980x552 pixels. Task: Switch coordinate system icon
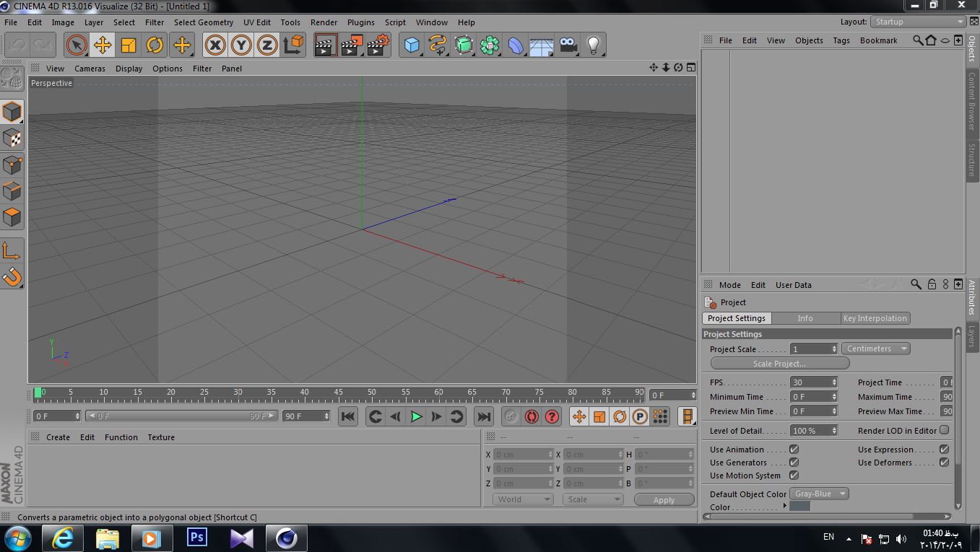(293, 45)
